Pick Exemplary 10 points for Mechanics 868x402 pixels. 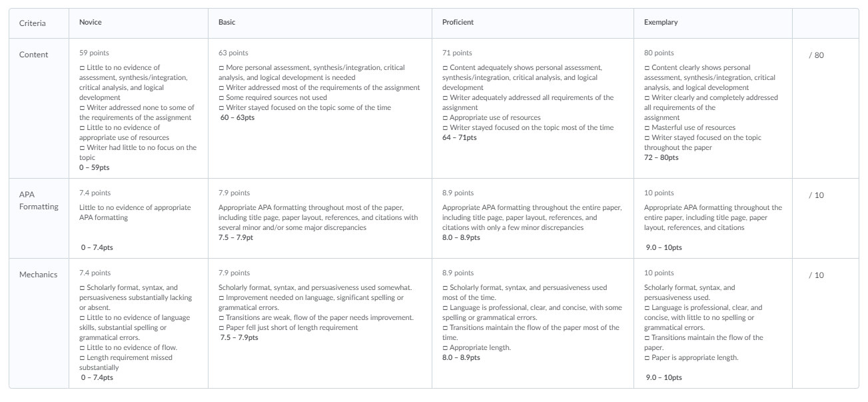[713, 323]
